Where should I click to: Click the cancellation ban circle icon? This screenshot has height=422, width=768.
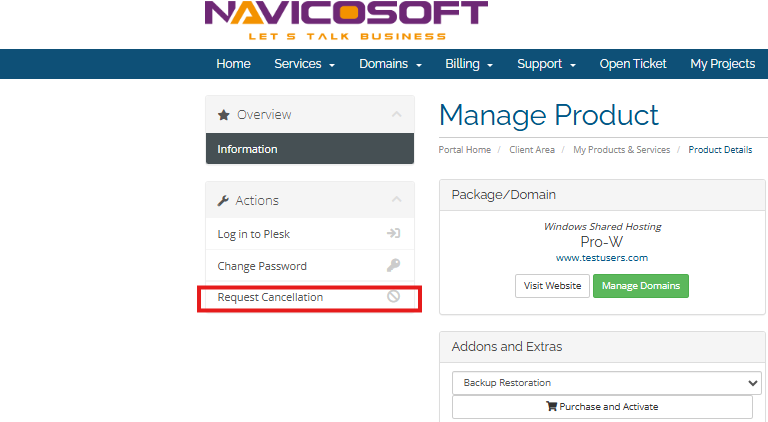(394, 297)
